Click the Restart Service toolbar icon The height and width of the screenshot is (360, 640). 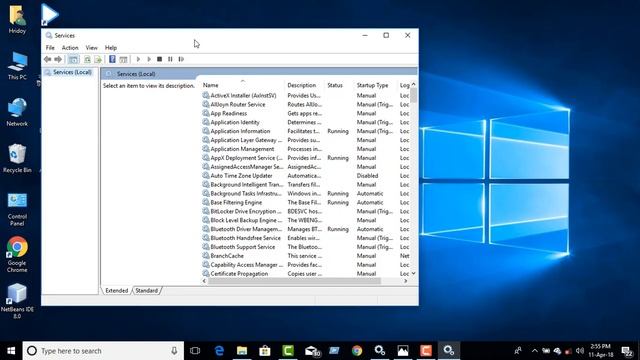181,59
